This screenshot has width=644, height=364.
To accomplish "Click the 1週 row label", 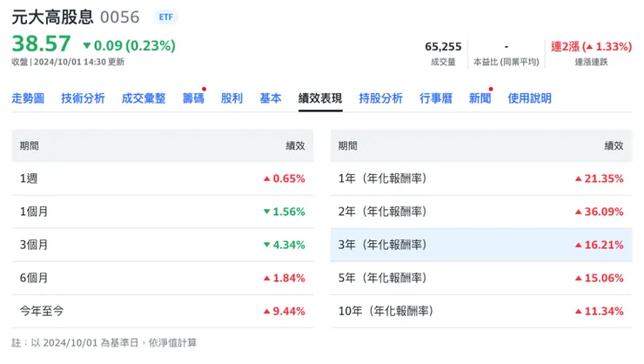I will pos(29,179).
